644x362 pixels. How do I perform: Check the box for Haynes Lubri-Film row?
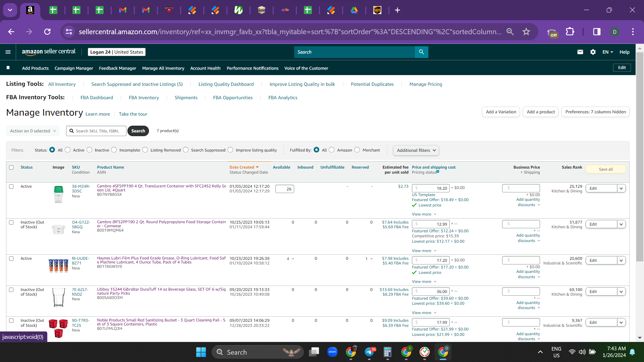(11, 258)
